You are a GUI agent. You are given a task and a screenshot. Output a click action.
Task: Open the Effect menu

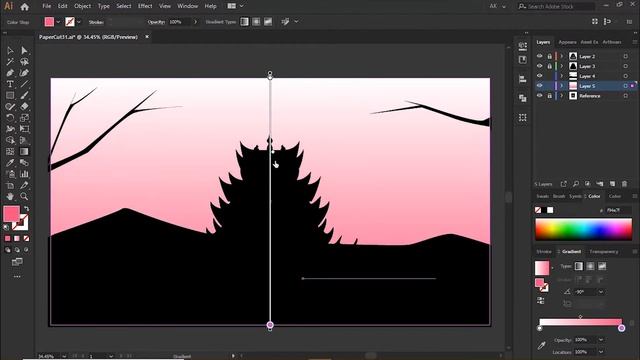[x=145, y=6]
